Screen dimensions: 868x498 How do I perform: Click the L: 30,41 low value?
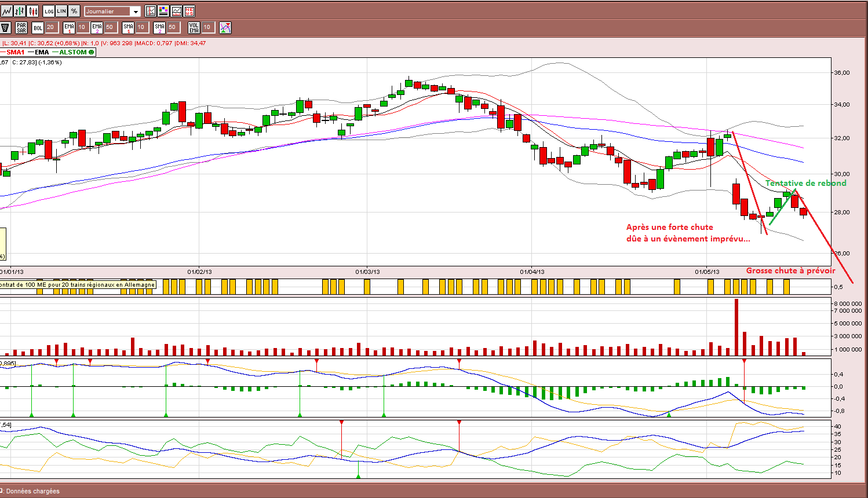14,43
